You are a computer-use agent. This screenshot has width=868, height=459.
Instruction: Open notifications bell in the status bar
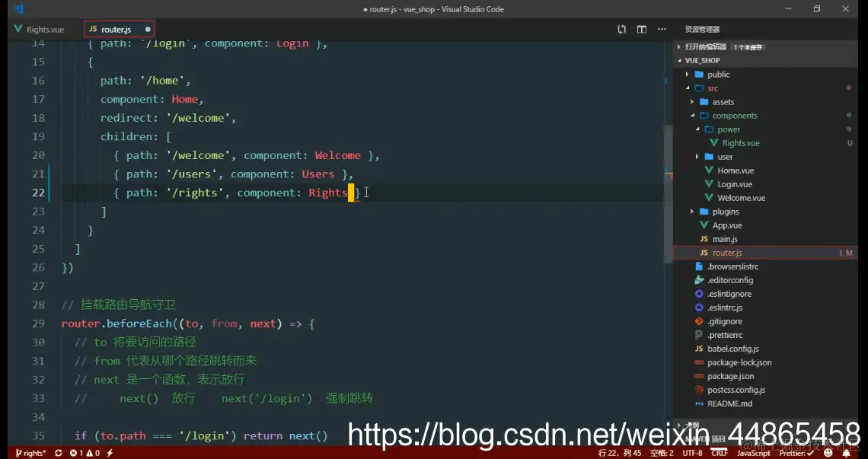point(847,453)
